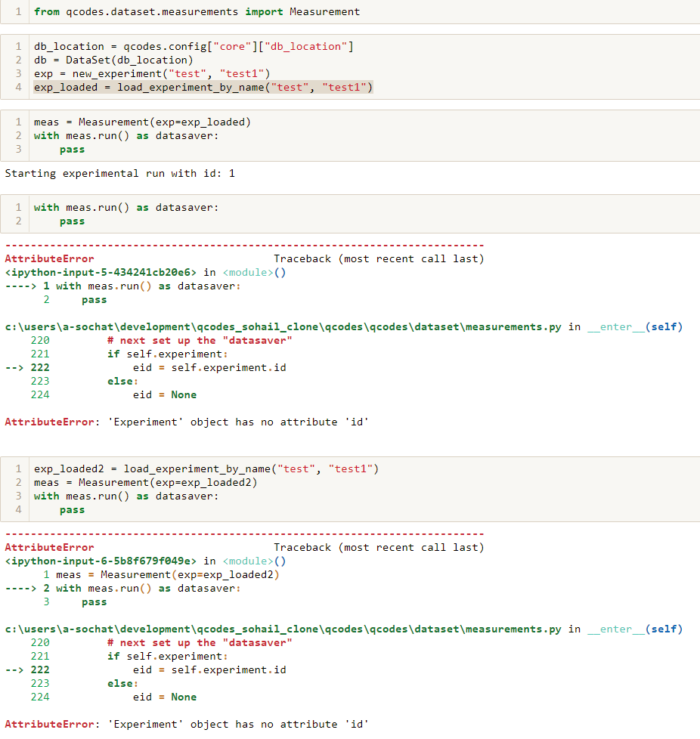Click the first AttributeError traceback header
Screen dimensions: 700x739
49,258
